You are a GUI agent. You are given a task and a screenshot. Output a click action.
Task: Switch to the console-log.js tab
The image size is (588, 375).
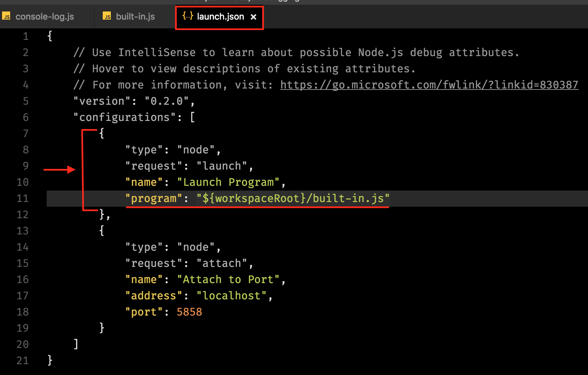point(45,17)
